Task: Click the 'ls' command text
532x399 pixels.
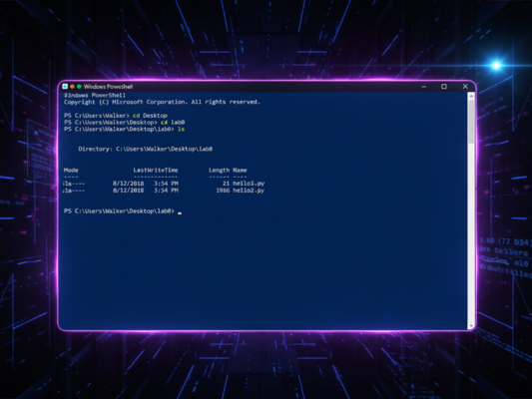Action: [x=181, y=129]
